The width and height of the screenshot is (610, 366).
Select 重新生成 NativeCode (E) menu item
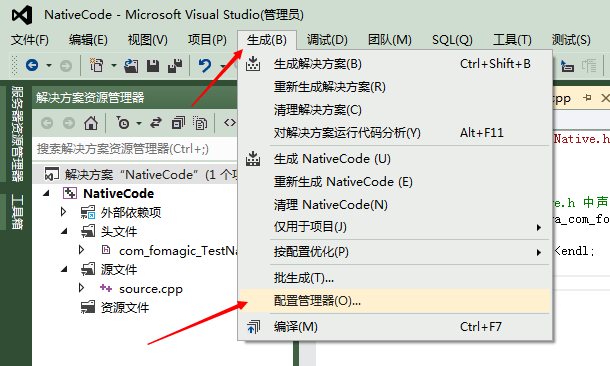coord(394,182)
